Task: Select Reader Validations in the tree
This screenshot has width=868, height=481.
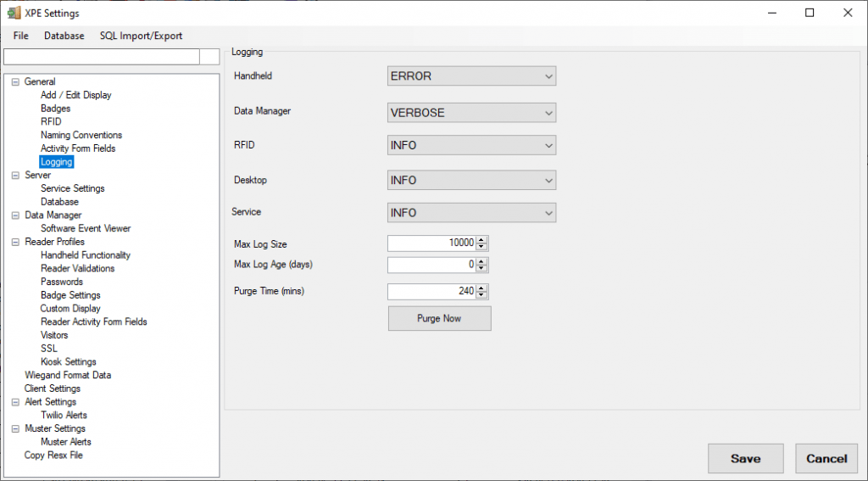Action: tap(77, 268)
